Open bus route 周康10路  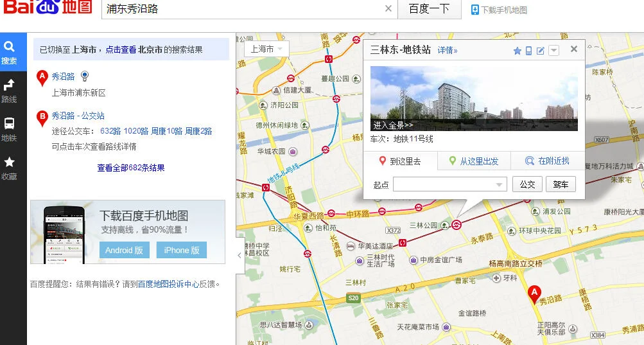[x=166, y=131]
